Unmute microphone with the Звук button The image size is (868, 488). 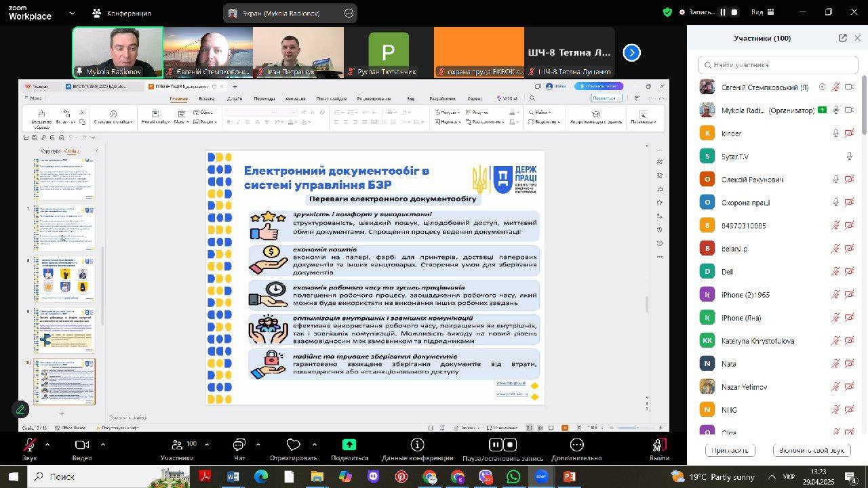(29, 449)
